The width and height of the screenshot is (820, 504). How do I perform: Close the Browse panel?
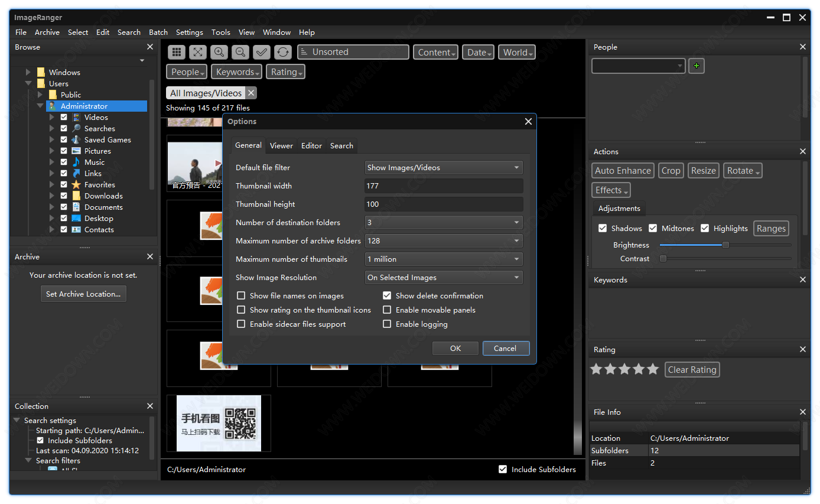pos(150,47)
